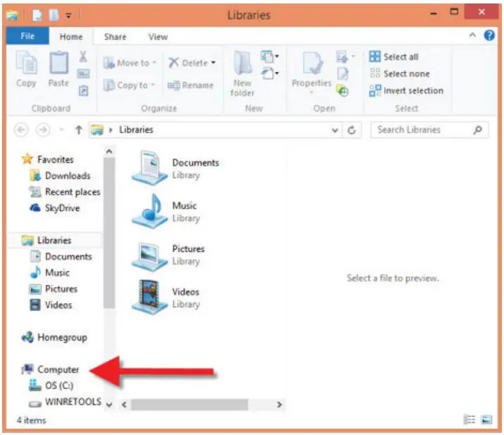This screenshot has width=504, height=435.
Task: Click the Rename button
Action: [190, 85]
